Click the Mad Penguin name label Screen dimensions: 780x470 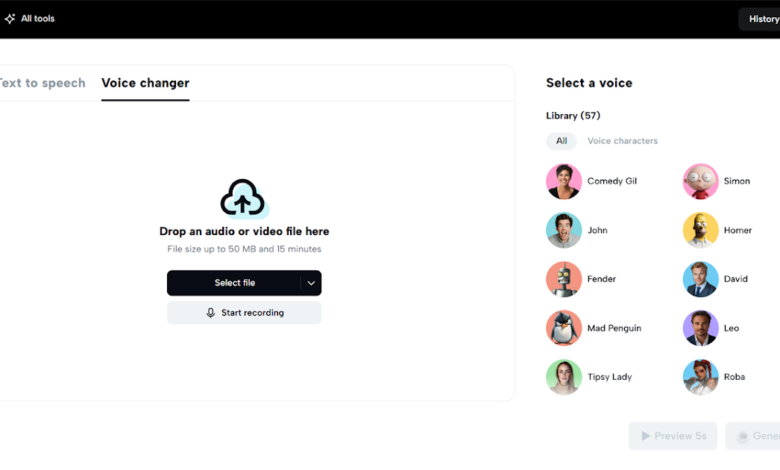point(614,328)
